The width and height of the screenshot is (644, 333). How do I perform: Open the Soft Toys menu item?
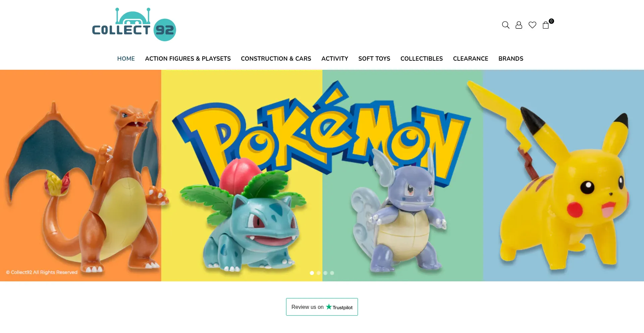pos(374,59)
